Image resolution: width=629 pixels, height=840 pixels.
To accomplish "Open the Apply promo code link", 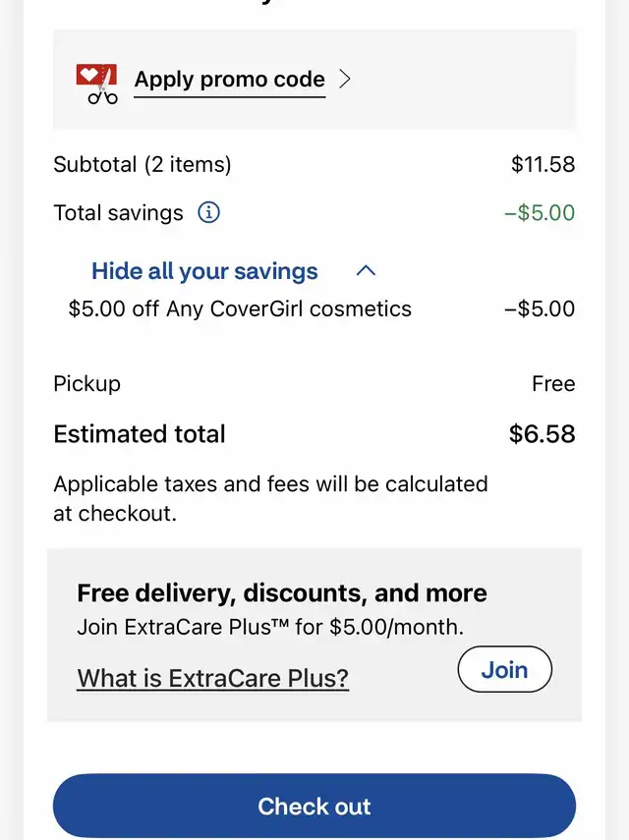I will pos(229,80).
